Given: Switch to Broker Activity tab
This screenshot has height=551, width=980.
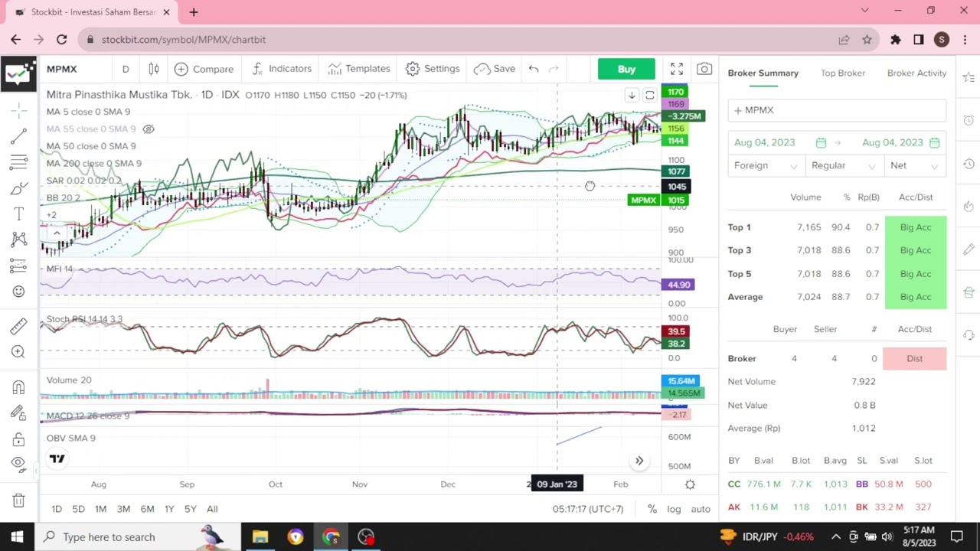Looking at the screenshot, I should [x=916, y=73].
